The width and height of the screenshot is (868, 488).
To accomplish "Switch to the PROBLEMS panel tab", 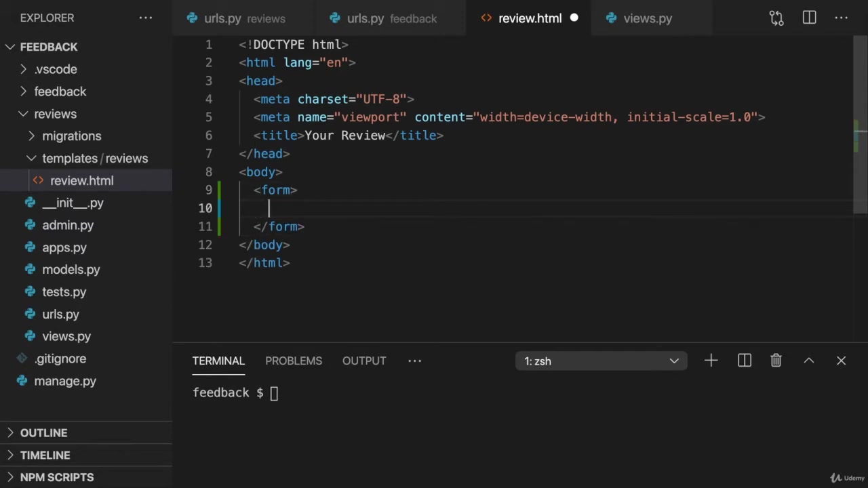I will [x=293, y=361].
